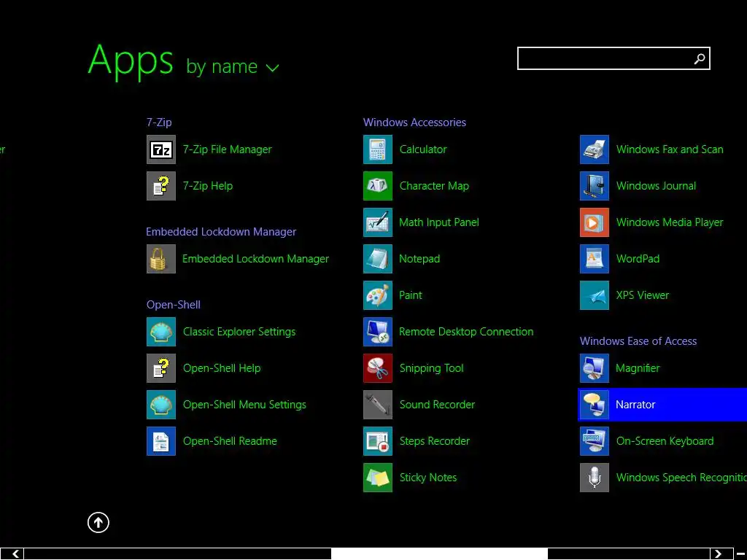This screenshot has width=747, height=560.
Task: Click the '7-Zip Help' text label
Action: (208, 186)
